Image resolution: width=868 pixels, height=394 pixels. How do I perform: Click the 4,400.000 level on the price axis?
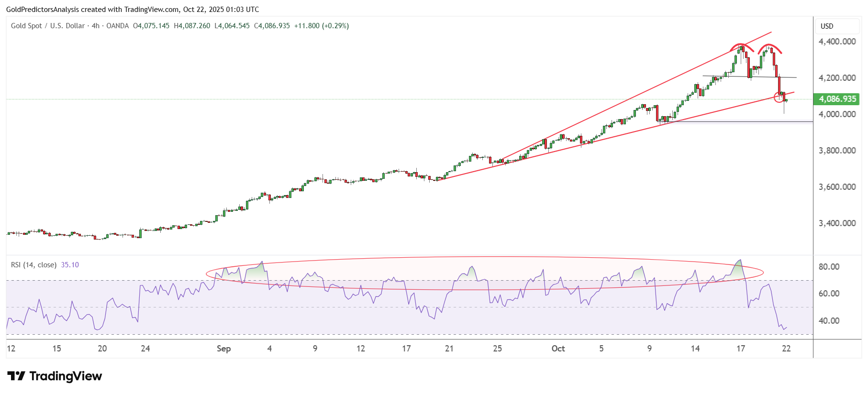(837, 42)
